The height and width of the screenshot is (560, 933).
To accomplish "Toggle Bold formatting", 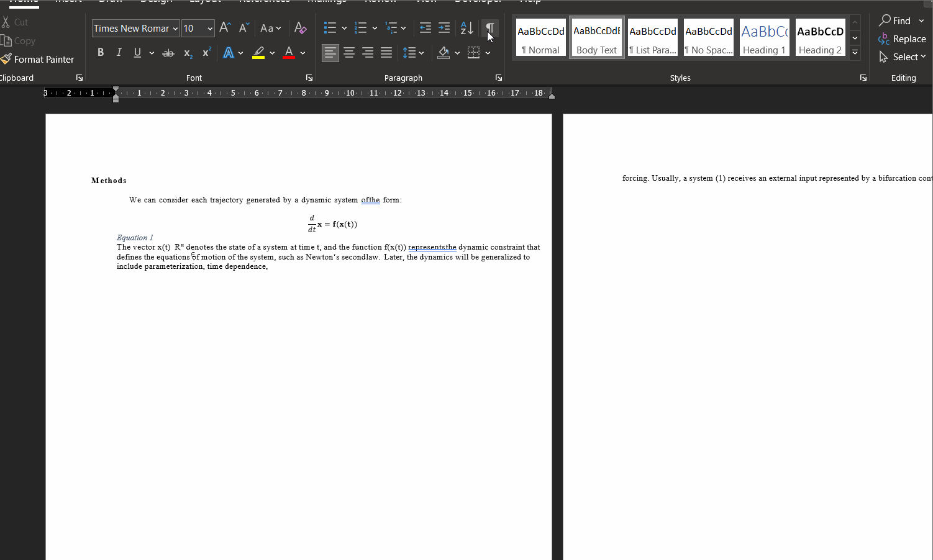I will pos(100,52).
